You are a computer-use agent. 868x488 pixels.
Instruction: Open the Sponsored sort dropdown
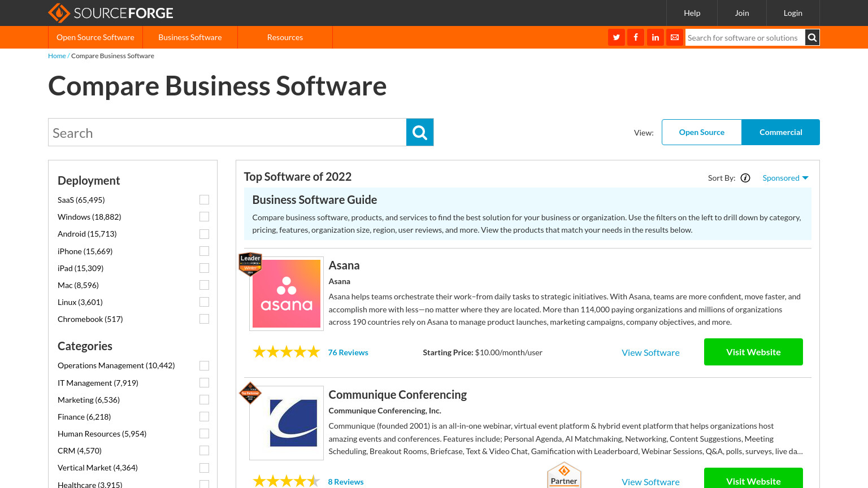click(785, 178)
